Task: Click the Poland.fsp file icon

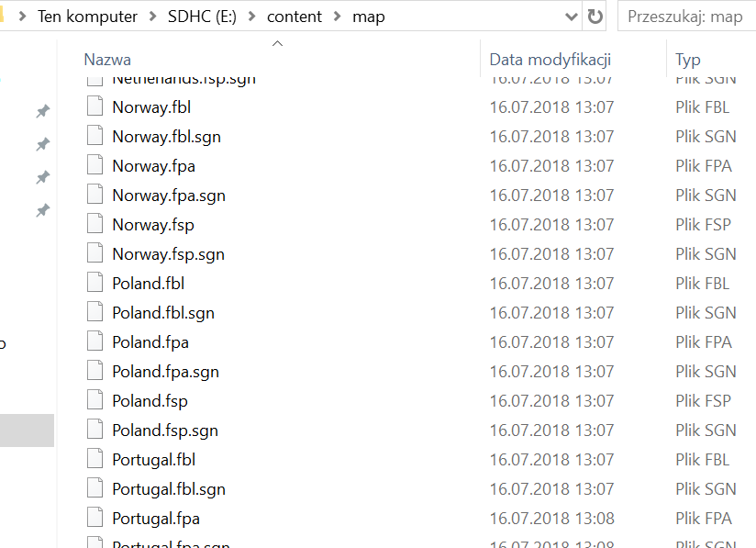Action: (94, 401)
